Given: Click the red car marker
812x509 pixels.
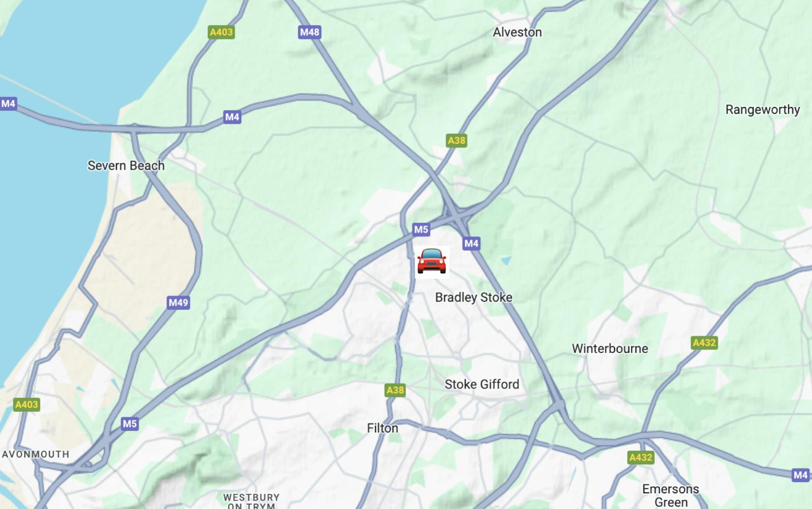Looking at the screenshot, I should click(431, 262).
